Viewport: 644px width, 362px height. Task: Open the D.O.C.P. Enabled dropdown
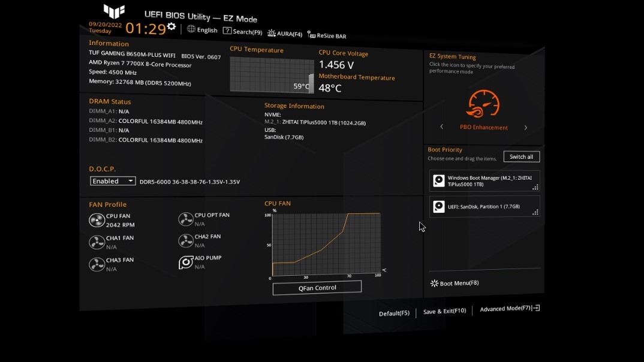pos(113,181)
